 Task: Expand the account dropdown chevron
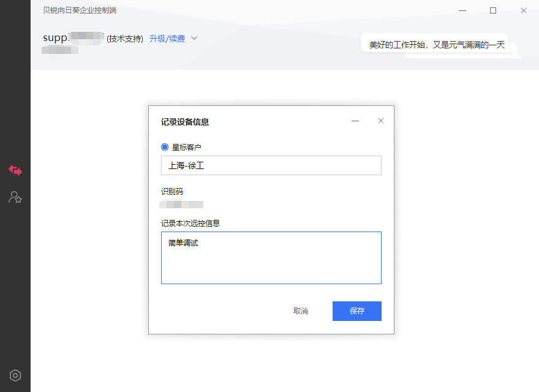click(194, 38)
